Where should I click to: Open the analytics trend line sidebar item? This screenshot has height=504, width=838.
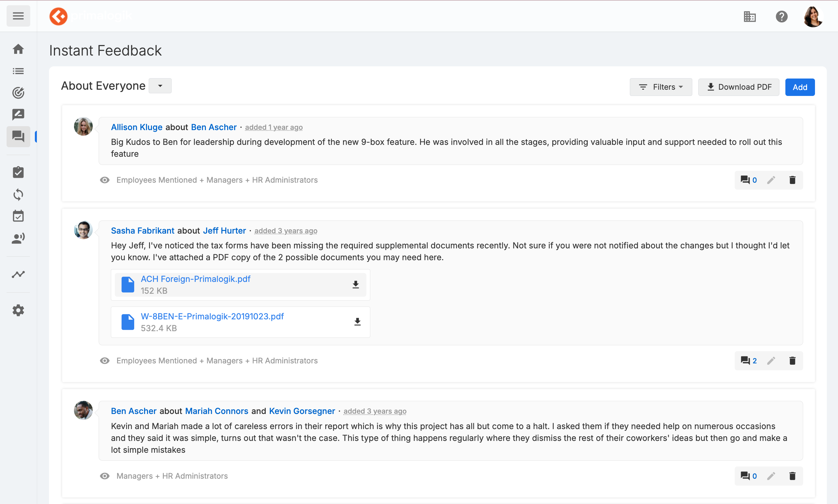point(18,274)
